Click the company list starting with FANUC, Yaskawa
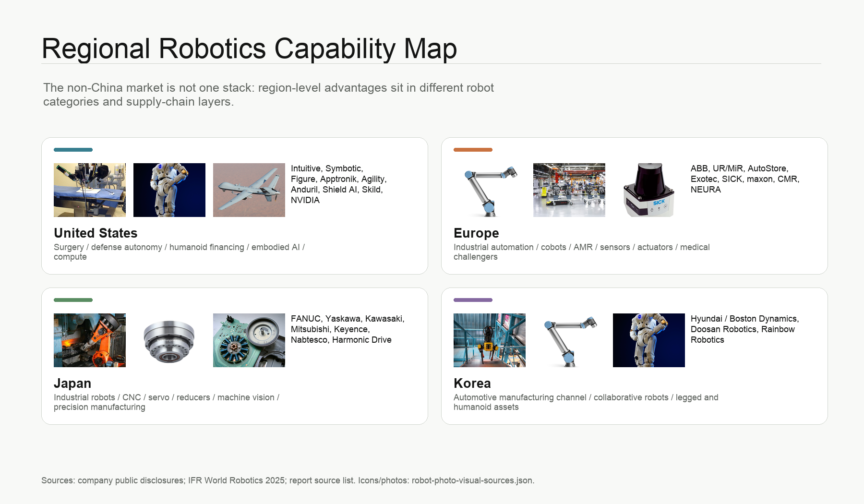 [x=348, y=329]
